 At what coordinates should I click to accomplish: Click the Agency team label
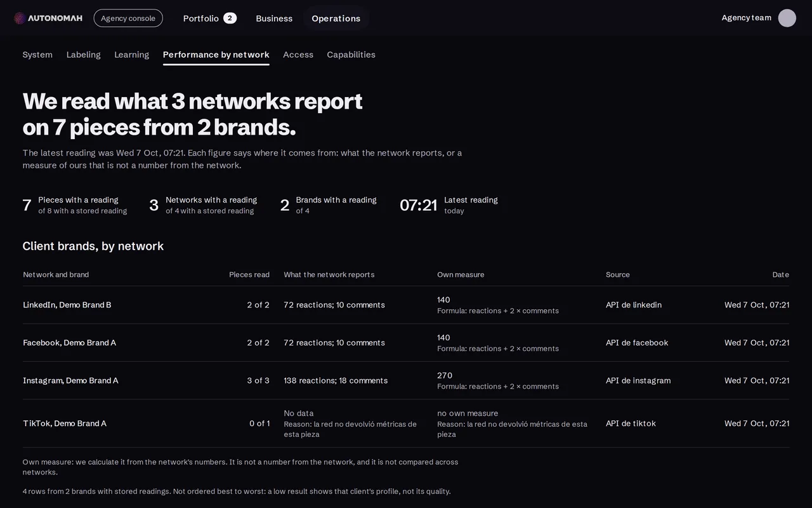(x=746, y=18)
